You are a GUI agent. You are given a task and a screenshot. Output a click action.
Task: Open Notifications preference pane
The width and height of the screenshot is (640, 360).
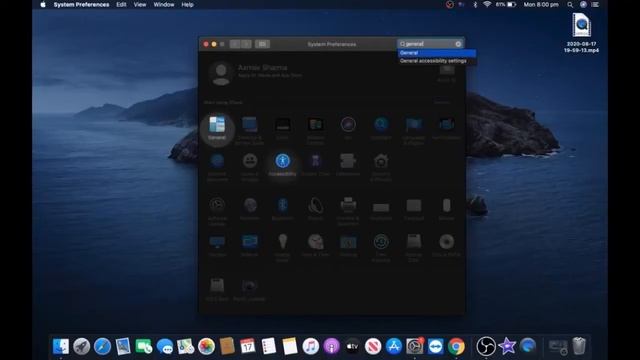[x=447, y=124]
